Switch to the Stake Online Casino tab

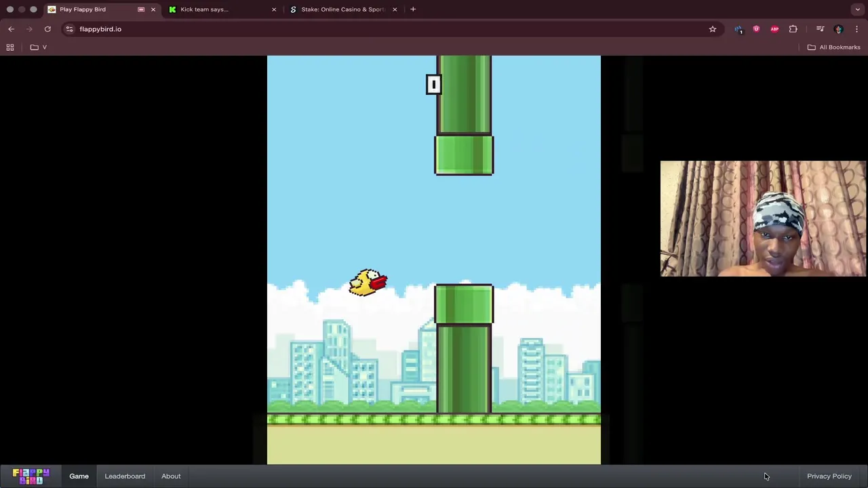(343, 9)
